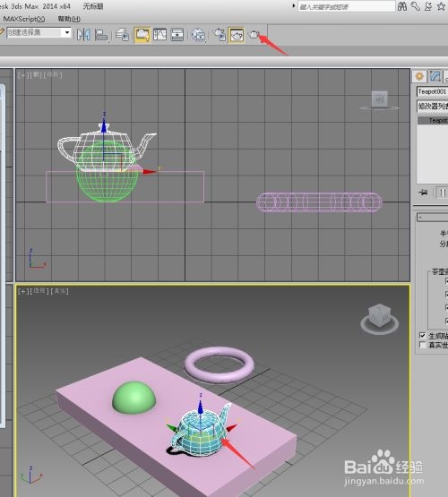Click the Favorites star icon
This screenshot has height=497, width=448.
(442, 6)
